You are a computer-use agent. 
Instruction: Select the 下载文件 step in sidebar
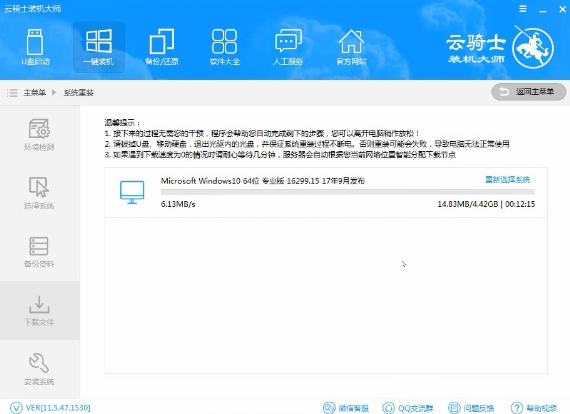(39, 310)
